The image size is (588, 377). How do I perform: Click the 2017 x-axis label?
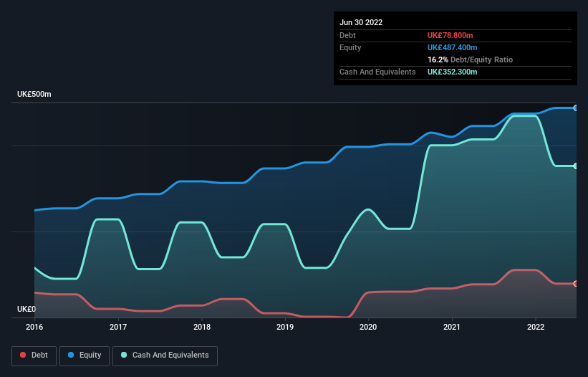pos(118,327)
